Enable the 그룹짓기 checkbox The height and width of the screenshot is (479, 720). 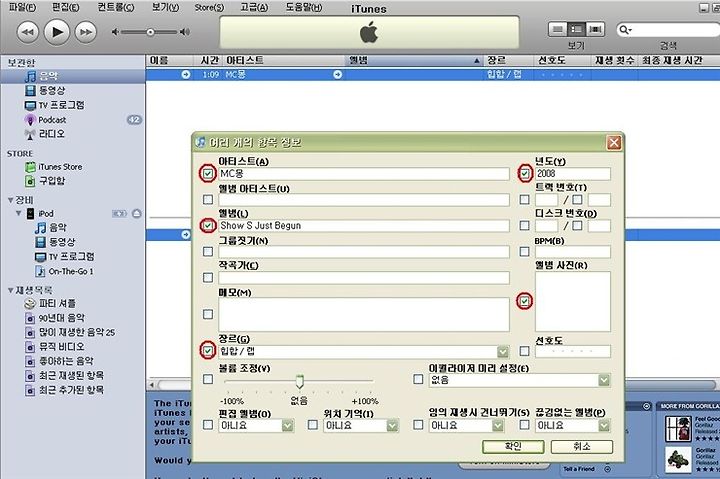pos(208,252)
